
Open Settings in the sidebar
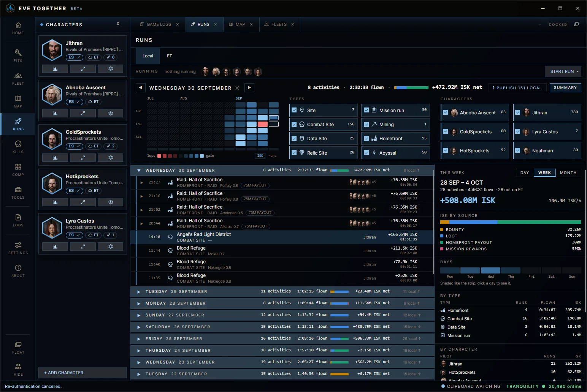(x=18, y=248)
